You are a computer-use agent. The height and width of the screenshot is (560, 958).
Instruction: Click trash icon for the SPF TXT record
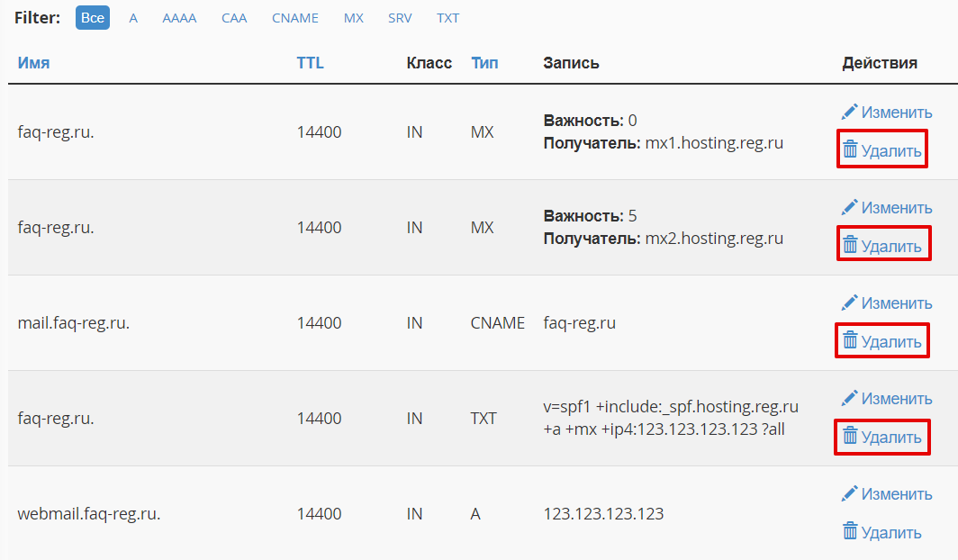click(x=850, y=437)
